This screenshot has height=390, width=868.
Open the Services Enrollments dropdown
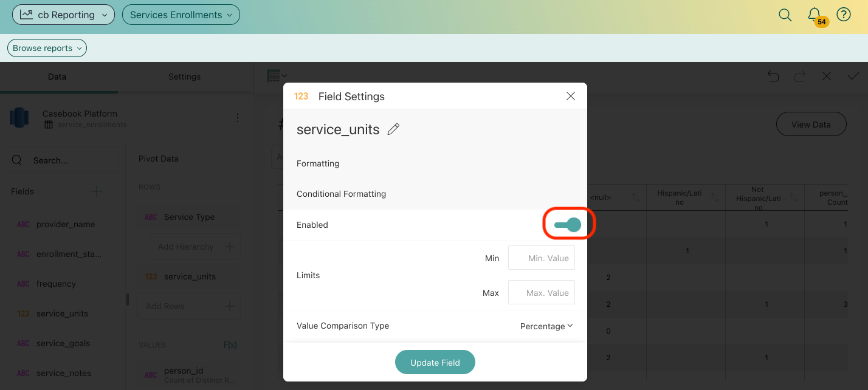point(181,15)
